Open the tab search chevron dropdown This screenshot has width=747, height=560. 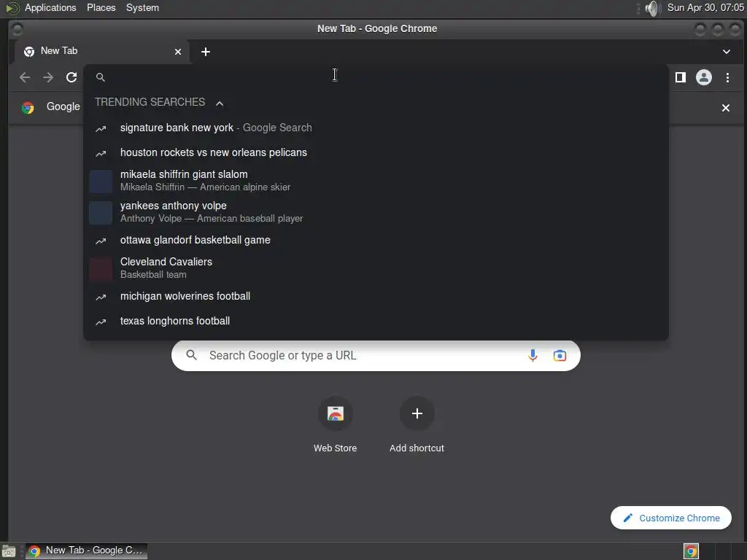[x=727, y=52]
